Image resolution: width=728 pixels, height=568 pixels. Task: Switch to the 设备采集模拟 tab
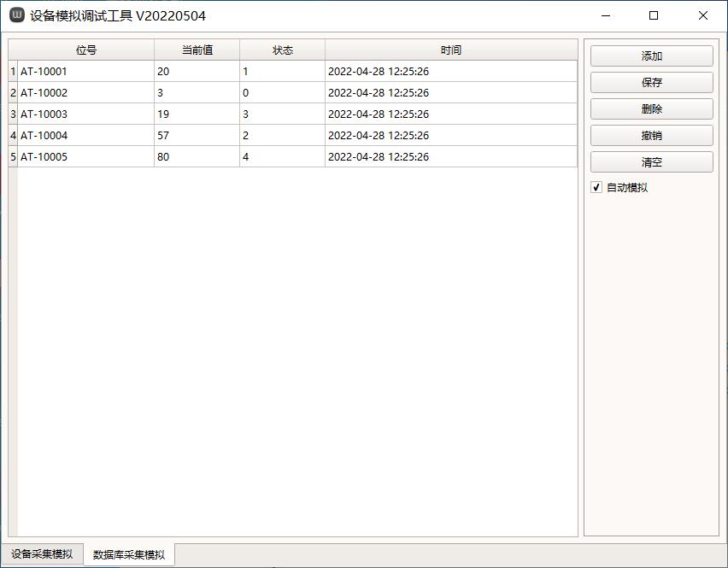coord(42,554)
